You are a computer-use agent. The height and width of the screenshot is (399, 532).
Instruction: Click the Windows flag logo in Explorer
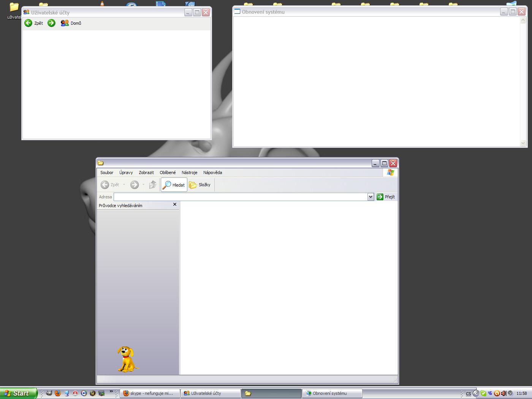391,173
